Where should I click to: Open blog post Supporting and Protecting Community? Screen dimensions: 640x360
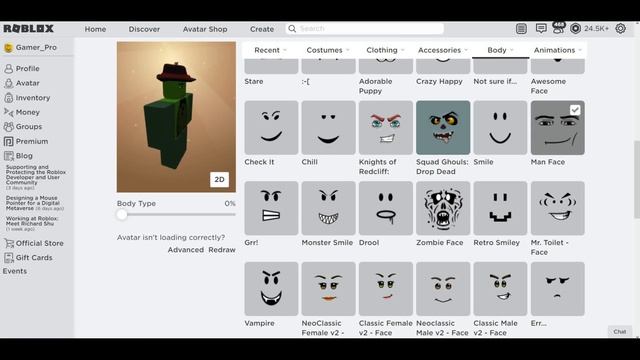(x=36, y=177)
